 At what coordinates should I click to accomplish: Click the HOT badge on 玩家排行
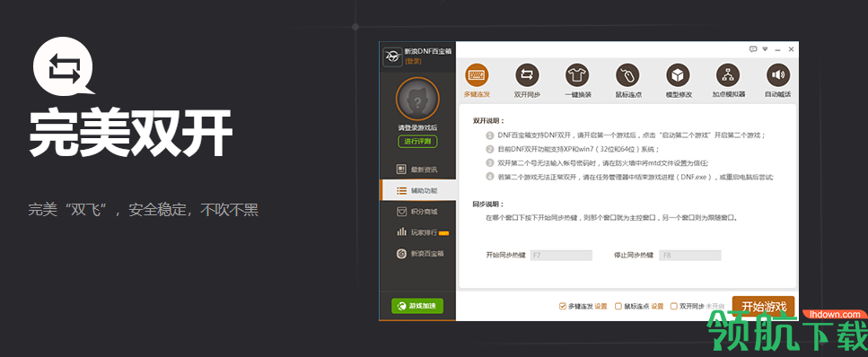pos(443,233)
